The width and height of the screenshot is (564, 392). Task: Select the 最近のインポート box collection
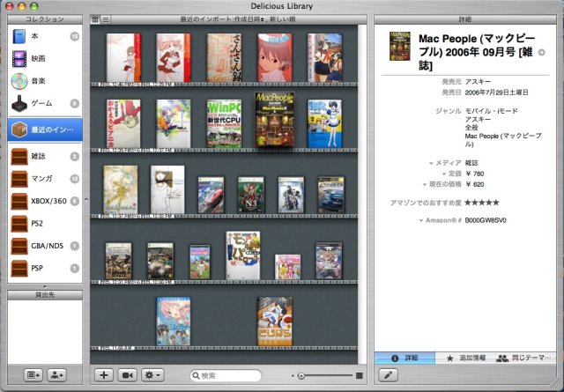(x=45, y=129)
